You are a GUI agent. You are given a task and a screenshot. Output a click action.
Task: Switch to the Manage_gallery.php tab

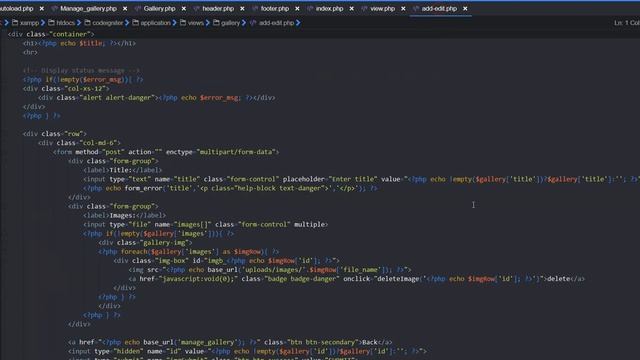(x=88, y=9)
